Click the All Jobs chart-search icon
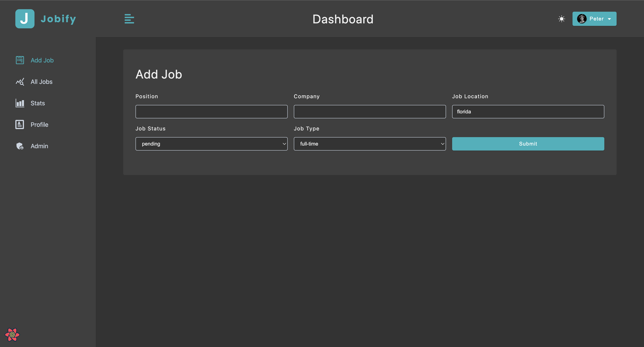This screenshot has width=644, height=347. 20,82
